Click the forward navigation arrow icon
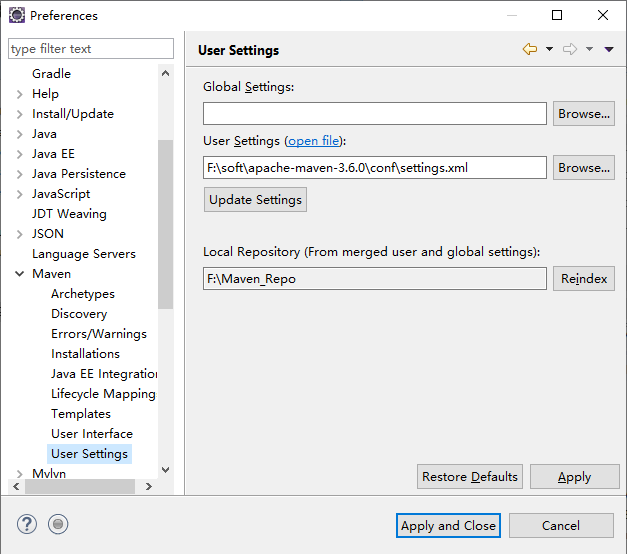The height and width of the screenshot is (554, 627). point(569,50)
